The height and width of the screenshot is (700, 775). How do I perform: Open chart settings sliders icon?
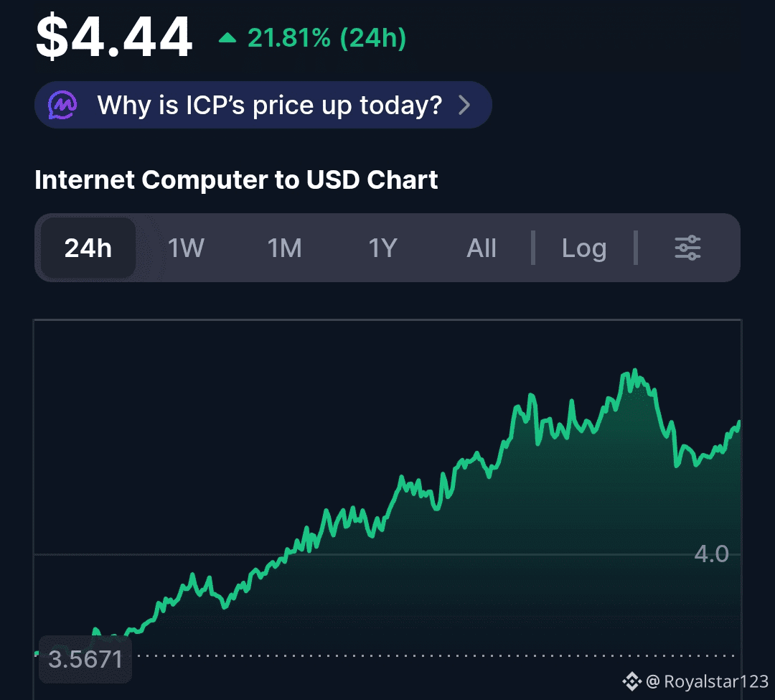pyautogui.click(x=687, y=248)
